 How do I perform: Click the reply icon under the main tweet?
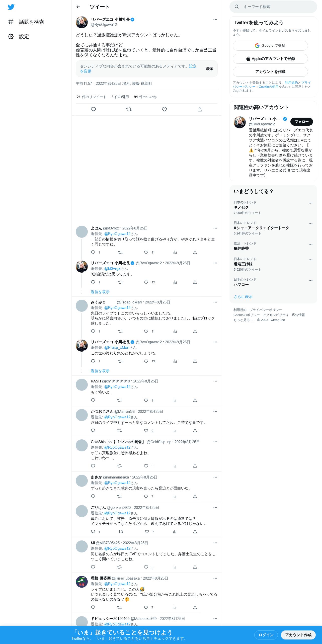point(93,109)
